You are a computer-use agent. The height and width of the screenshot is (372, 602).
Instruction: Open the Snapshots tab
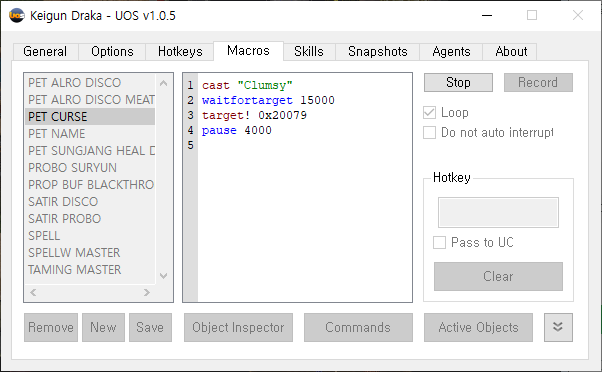378,51
